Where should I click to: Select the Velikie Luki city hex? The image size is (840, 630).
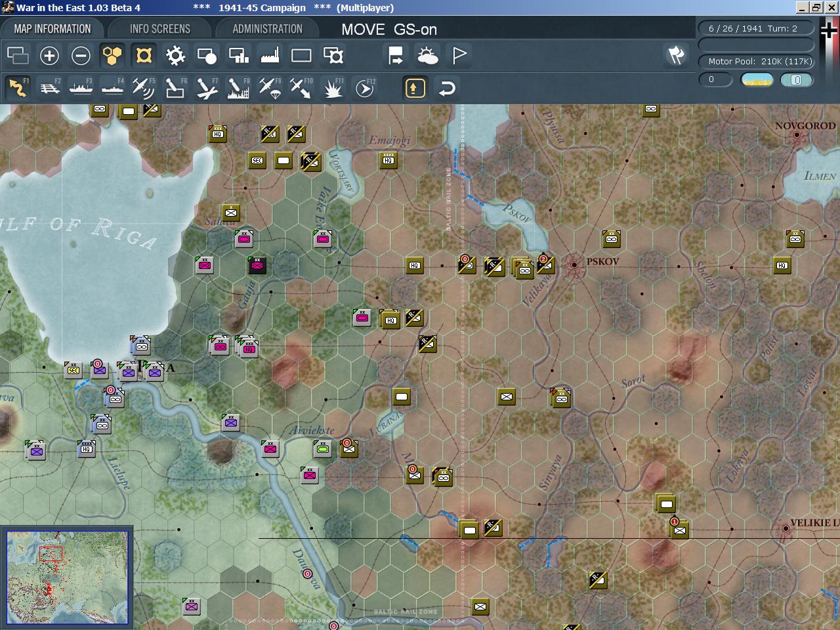click(x=786, y=528)
